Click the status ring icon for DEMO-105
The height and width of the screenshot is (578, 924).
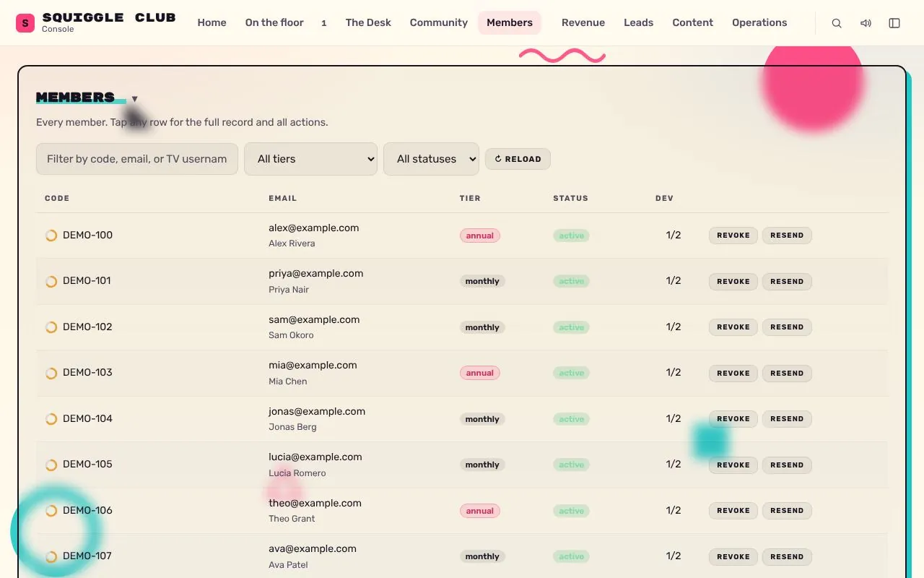[51, 465]
